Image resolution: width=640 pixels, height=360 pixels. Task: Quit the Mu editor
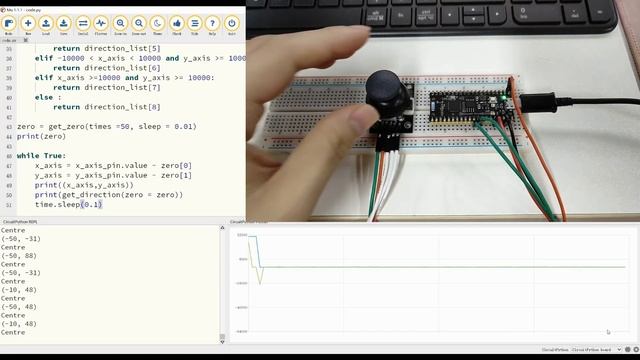click(232, 25)
